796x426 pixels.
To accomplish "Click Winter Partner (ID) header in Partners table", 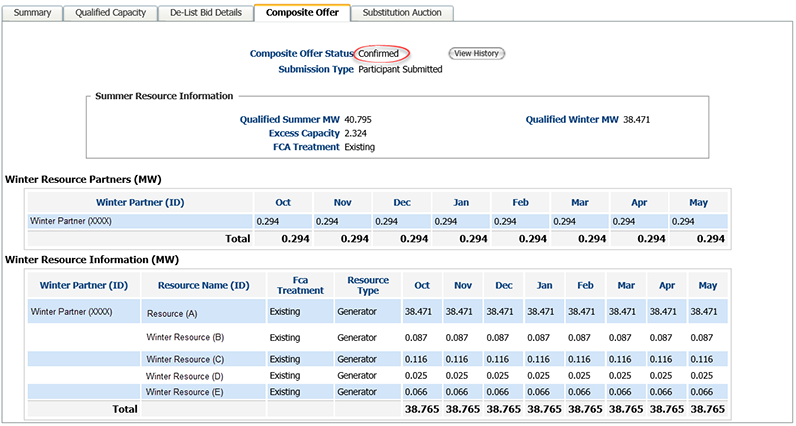I will point(140,203).
